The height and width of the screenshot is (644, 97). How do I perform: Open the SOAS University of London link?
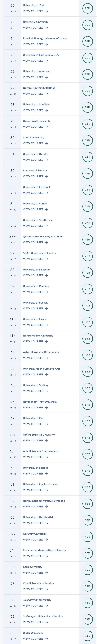tap(39, 253)
